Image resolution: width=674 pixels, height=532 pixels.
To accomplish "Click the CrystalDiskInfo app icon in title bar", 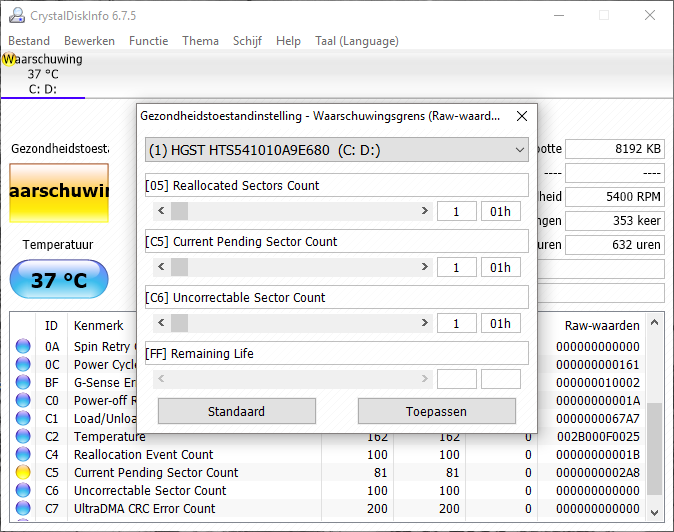I will [x=16, y=15].
